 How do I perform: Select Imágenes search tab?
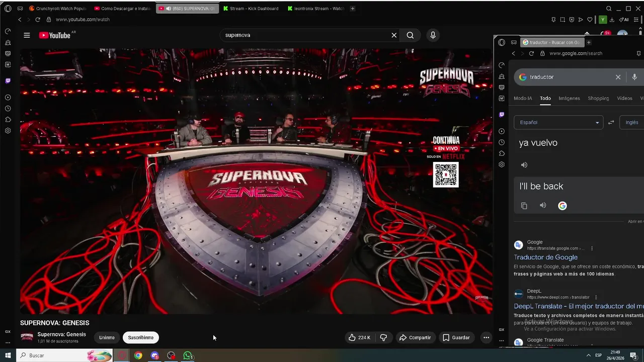click(x=569, y=99)
